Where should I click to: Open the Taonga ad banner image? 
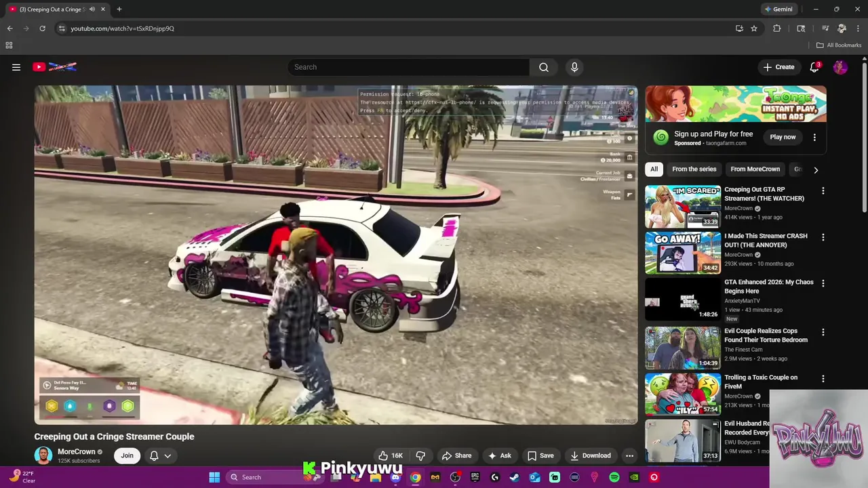[736, 104]
